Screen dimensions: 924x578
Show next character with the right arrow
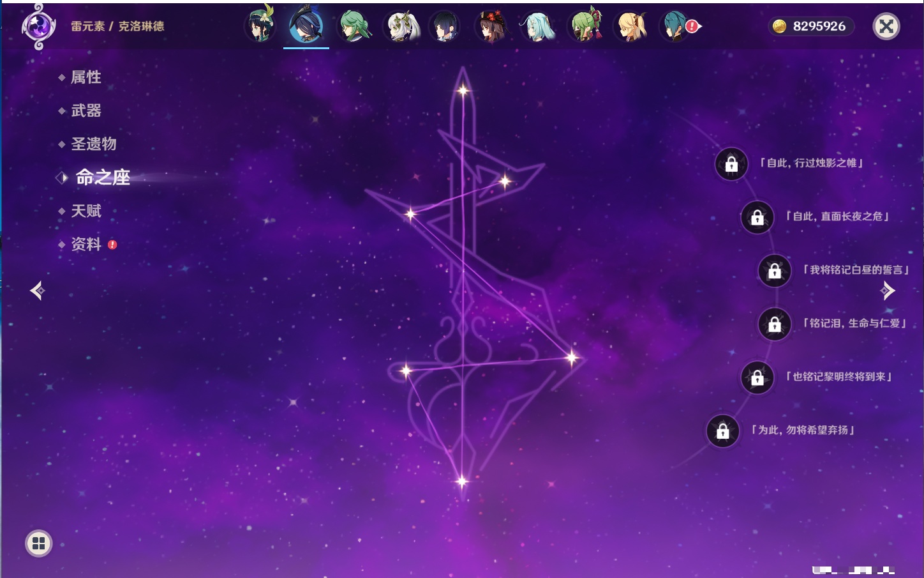888,291
